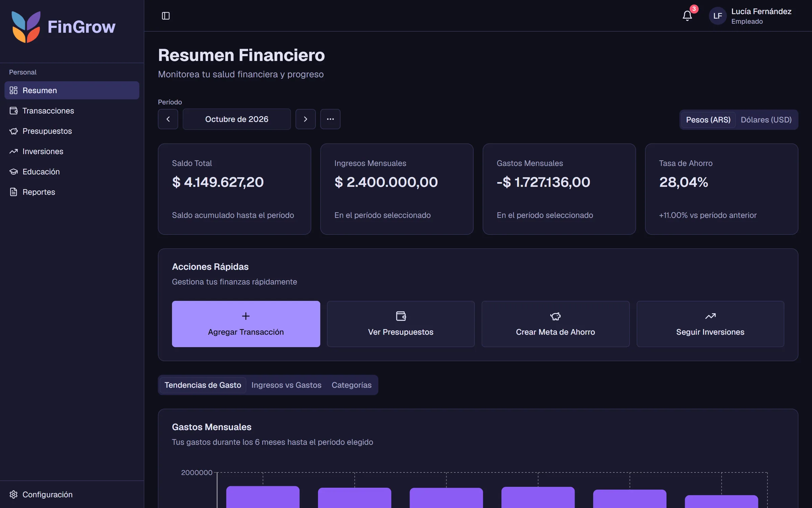This screenshot has width=812, height=508.
Task: Click the Tasa de Ahorro value 28,04%
Action: [683, 182]
